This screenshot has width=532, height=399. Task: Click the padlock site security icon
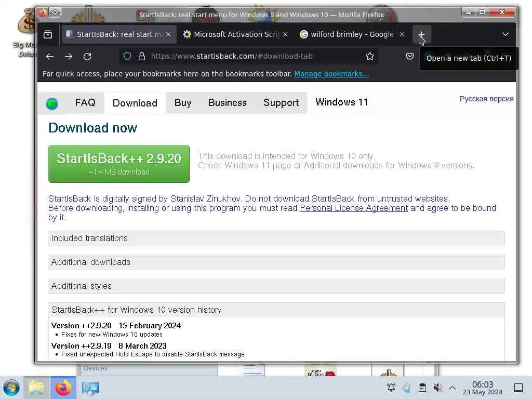pyautogui.click(x=142, y=56)
